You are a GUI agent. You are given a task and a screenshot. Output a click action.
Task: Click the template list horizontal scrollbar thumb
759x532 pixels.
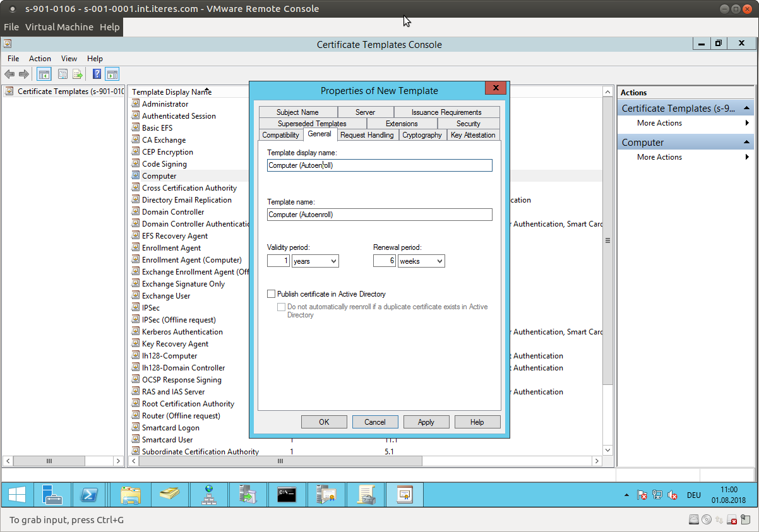tap(280, 461)
